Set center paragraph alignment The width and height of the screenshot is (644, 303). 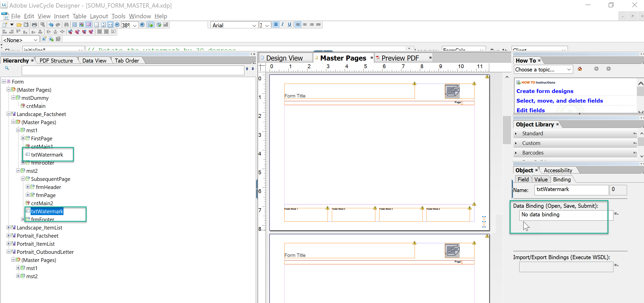[x=305, y=25]
